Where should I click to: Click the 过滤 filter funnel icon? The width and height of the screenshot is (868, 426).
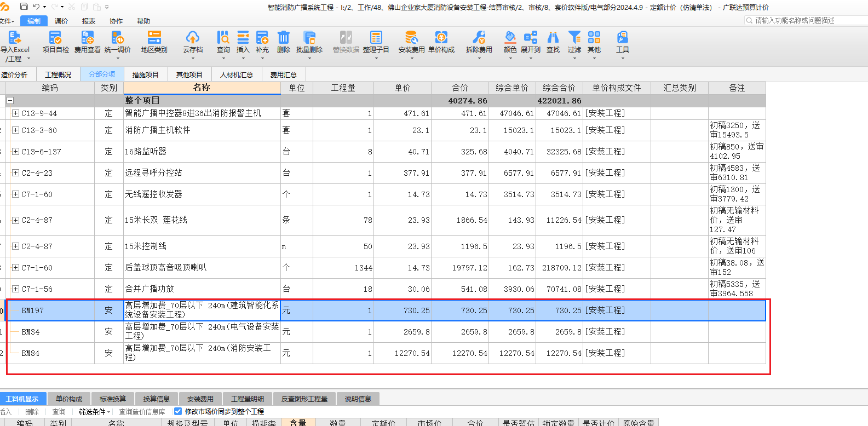point(574,37)
